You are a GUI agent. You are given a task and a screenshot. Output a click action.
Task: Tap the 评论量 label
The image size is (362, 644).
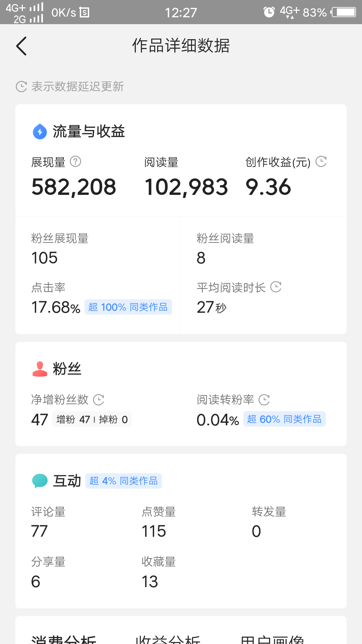point(48,512)
